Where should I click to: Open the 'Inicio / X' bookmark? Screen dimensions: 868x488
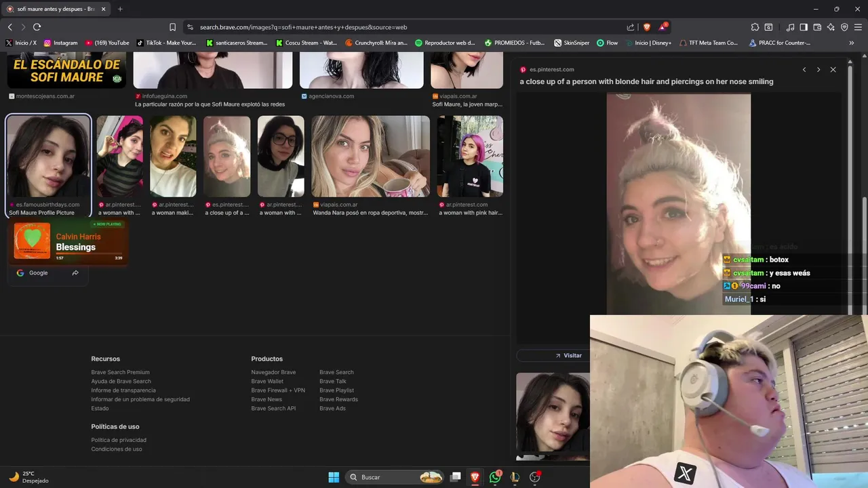[20, 43]
